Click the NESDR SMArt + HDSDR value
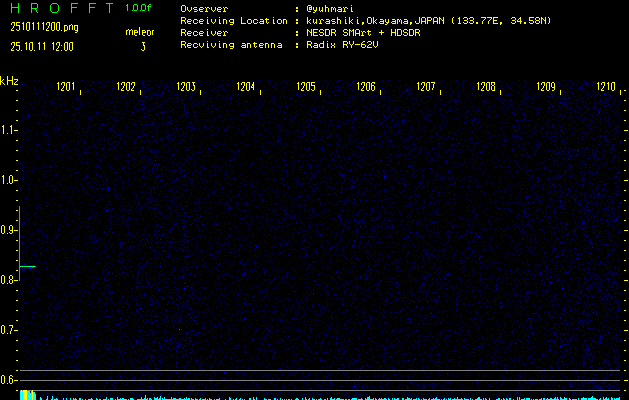 click(363, 32)
